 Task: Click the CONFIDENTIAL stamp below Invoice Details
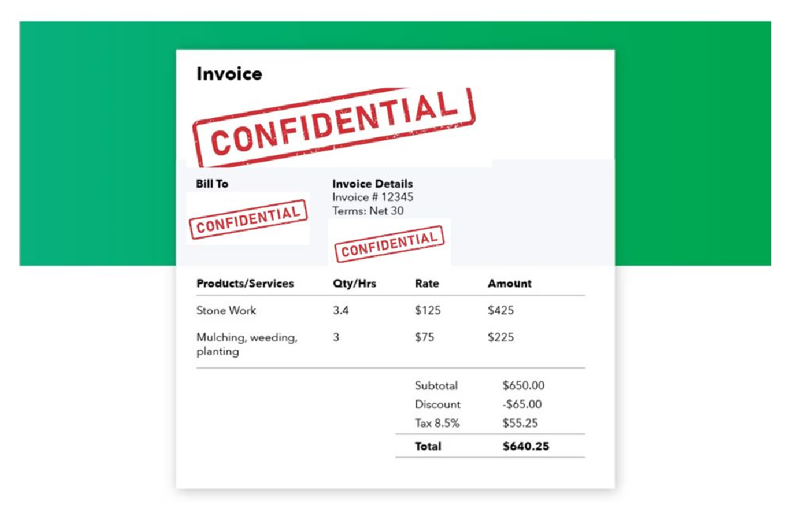[389, 244]
